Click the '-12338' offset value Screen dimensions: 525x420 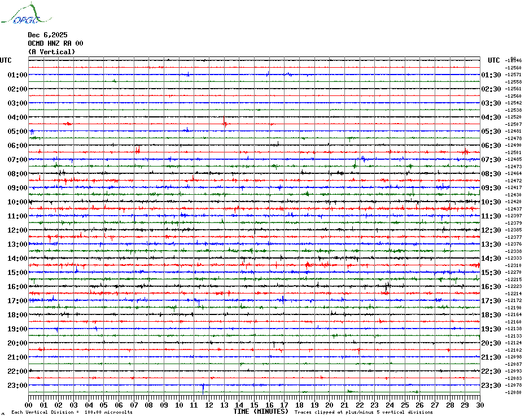point(513,251)
